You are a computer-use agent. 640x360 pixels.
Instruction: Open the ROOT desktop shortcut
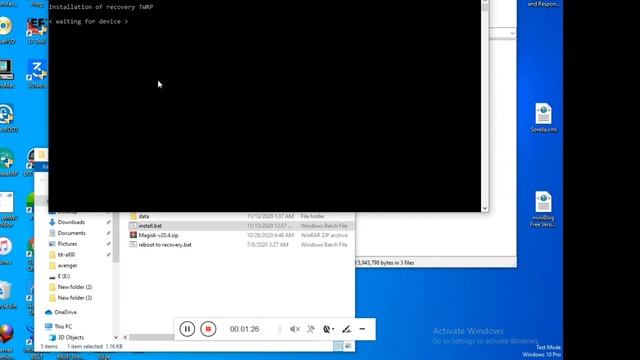coord(8,119)
